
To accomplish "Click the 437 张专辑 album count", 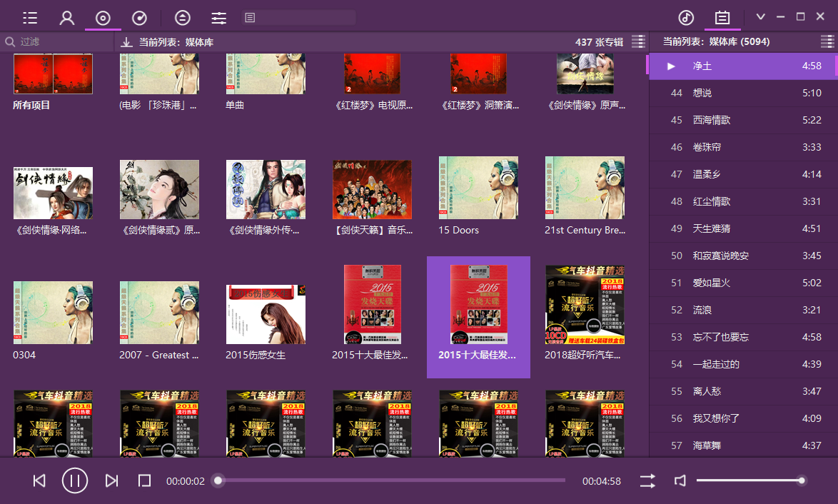I will (599, 42).
